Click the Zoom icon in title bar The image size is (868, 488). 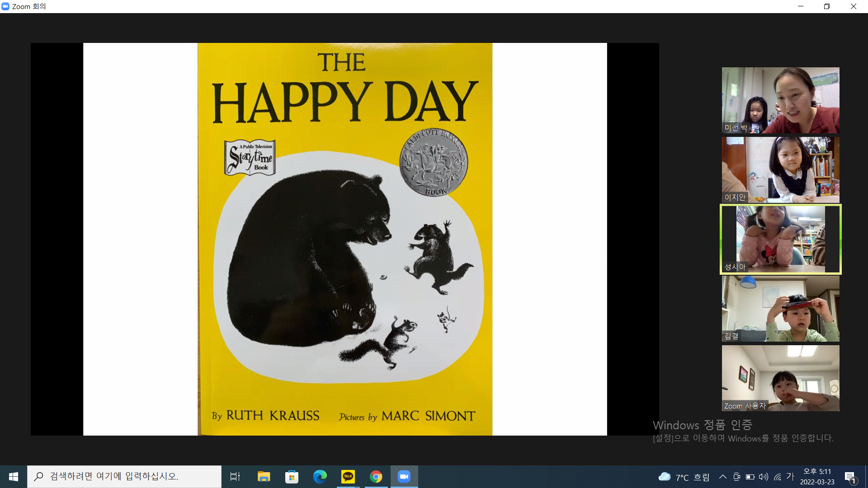point(5,6)
